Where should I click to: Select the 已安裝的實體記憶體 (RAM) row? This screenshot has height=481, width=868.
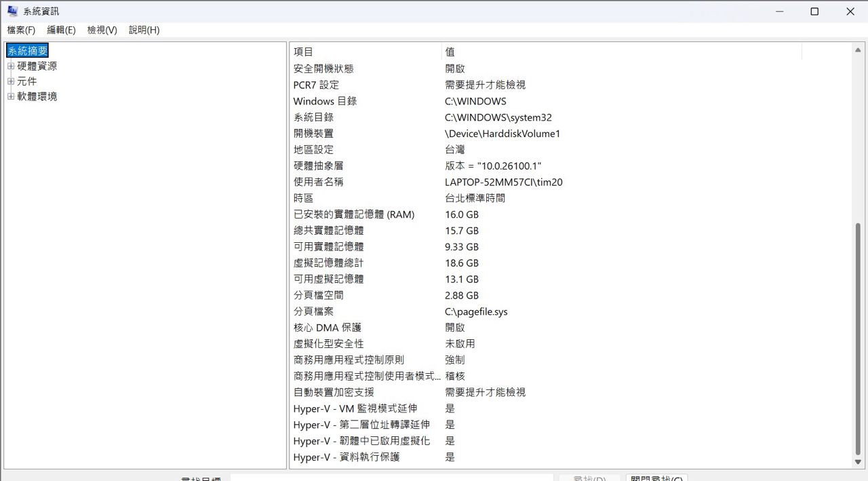coord(353,214)
